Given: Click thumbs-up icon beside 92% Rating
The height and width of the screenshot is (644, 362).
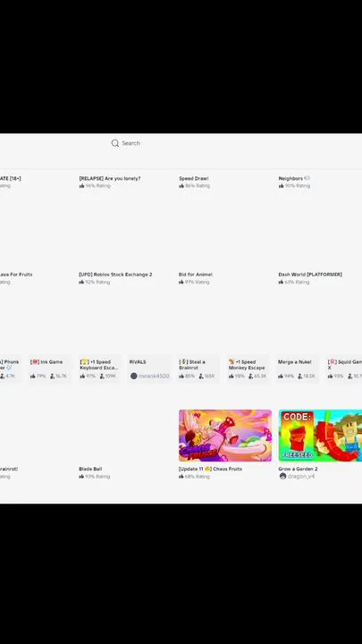Looking at the screenshot, I should (81, 282).
